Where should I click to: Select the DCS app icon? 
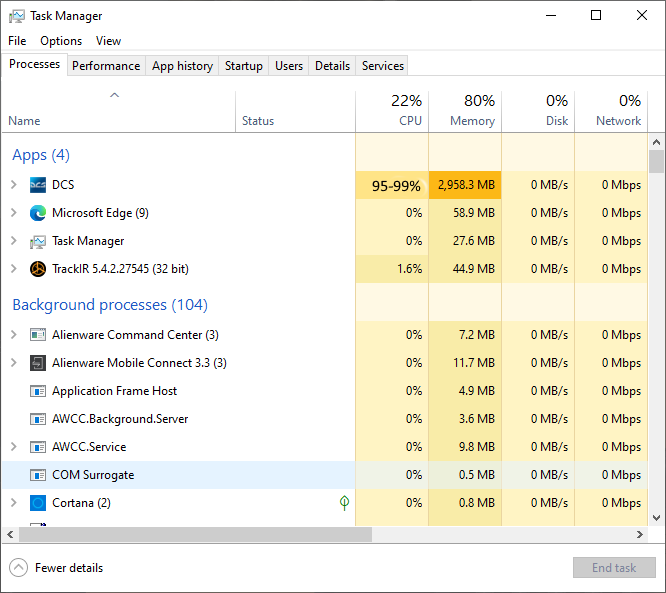38,185
